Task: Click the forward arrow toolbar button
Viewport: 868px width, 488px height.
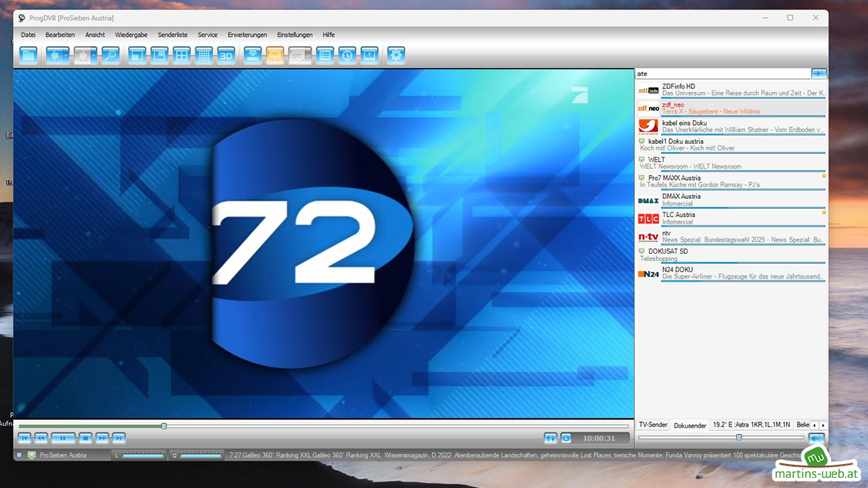Action: [x=82, y=55]
